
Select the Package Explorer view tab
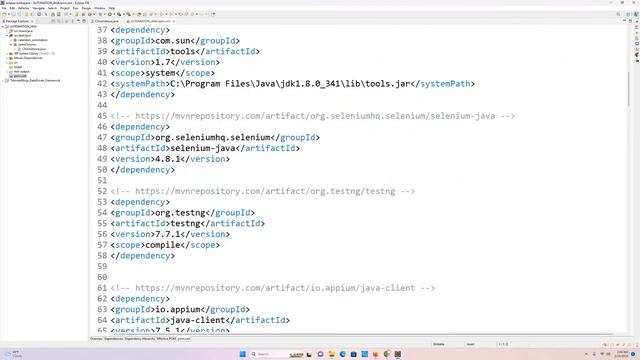point(17,21)
